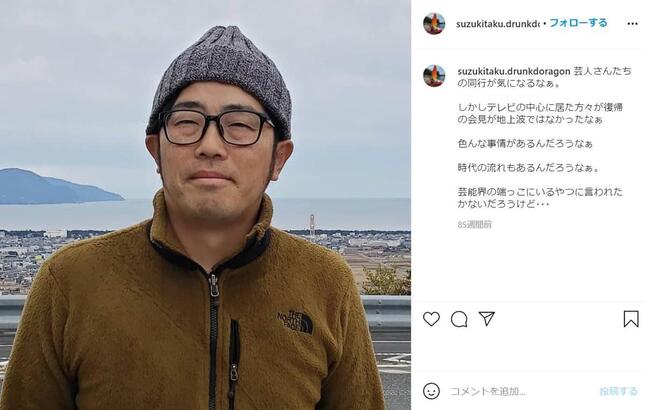The height and width of the screenshot is (410, 645).
Task: Open the three-dot more options menu
Action: click(632, 24)
